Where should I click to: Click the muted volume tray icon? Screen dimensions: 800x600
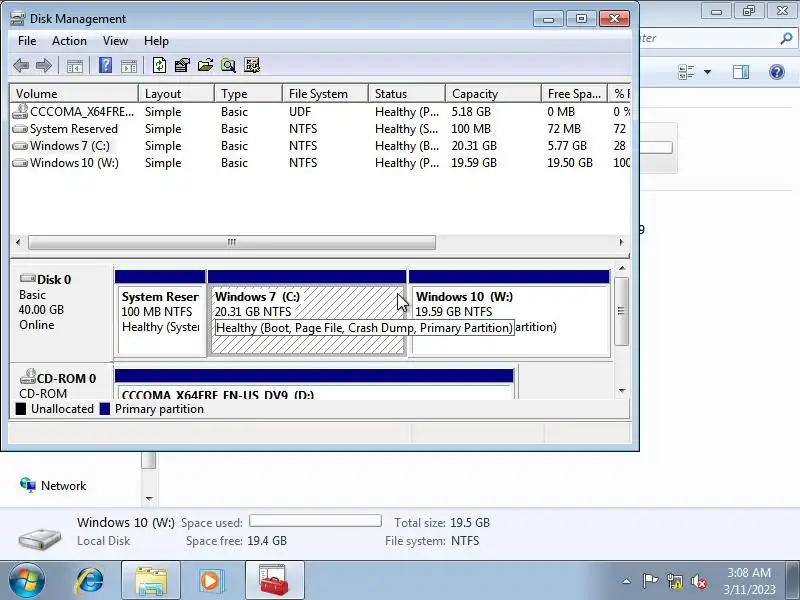coord(699,581)
